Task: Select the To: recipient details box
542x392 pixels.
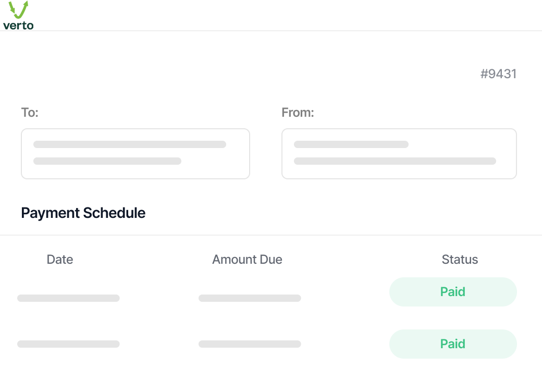Action: 135,154
